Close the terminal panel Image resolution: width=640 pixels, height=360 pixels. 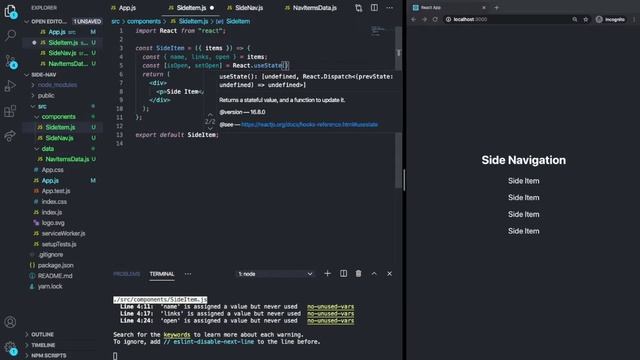pos(389,273)
